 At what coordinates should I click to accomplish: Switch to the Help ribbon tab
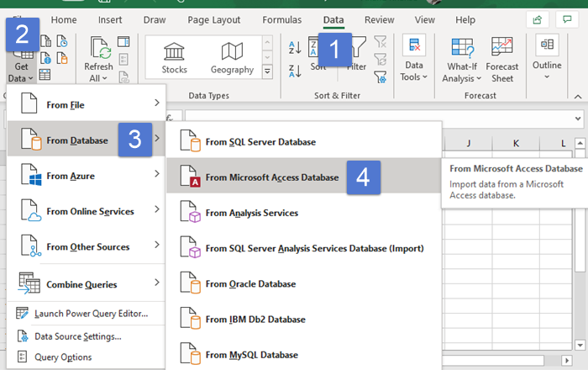click(465, 20)
